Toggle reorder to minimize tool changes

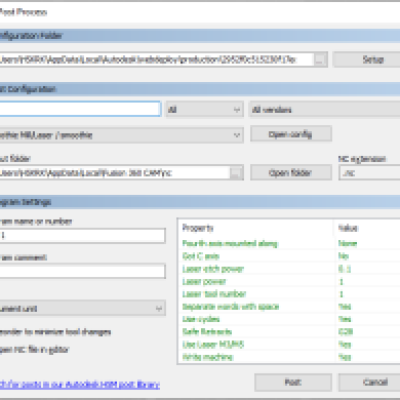55,332
